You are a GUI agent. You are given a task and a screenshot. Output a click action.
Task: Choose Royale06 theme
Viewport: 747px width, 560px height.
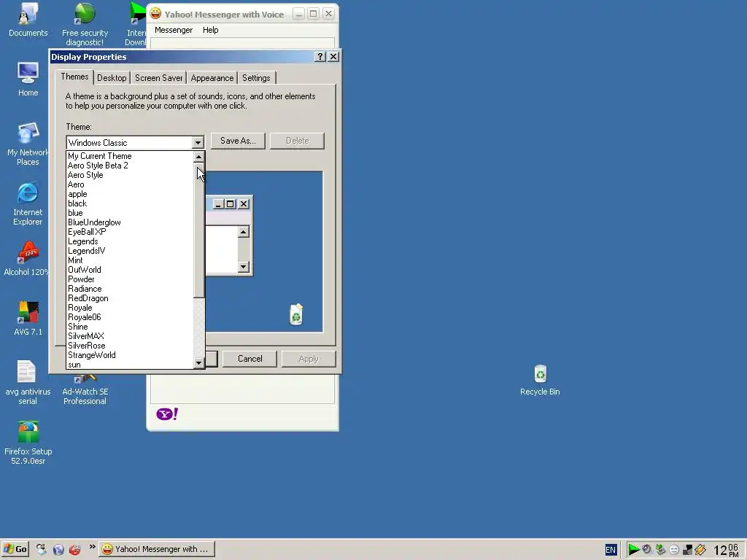click(x=130, y=318)
